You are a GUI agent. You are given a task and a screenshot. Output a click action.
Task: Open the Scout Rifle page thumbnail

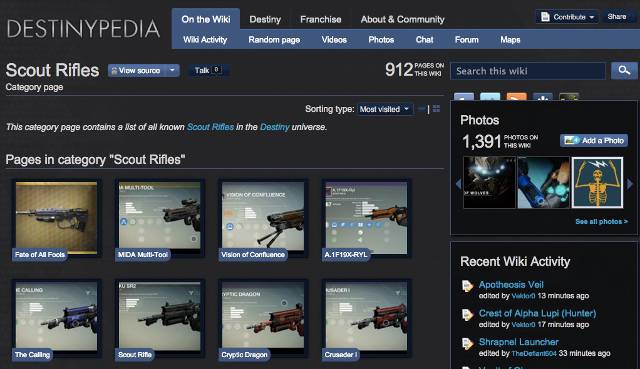click(x=160, y=318)
